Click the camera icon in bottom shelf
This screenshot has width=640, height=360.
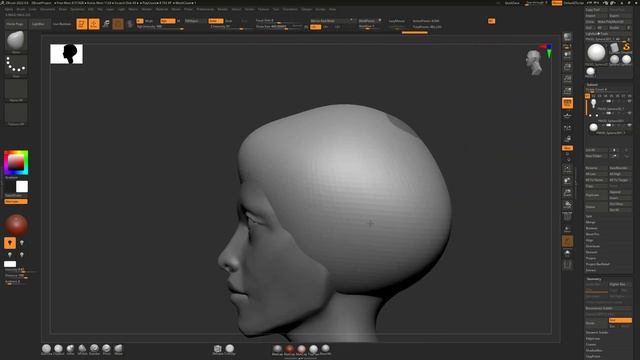tap(218, 349)
